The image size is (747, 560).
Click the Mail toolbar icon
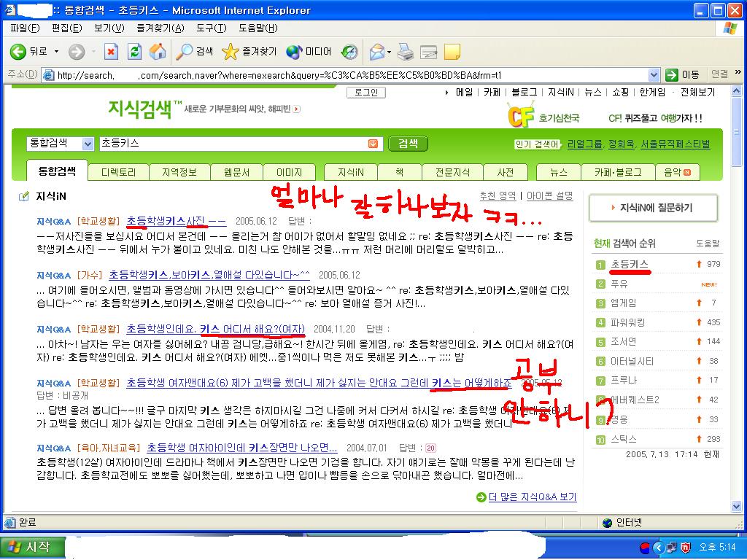click(377, 52)
